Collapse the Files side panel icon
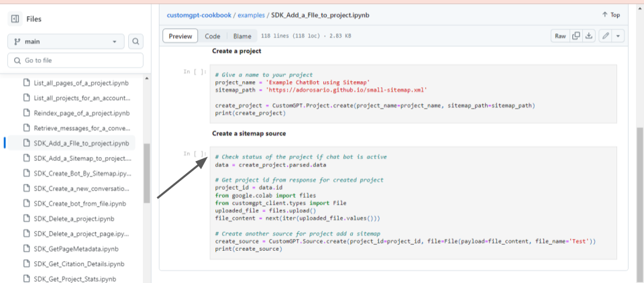The width and height of the screenshot is (644, 283). coord(15,19)
